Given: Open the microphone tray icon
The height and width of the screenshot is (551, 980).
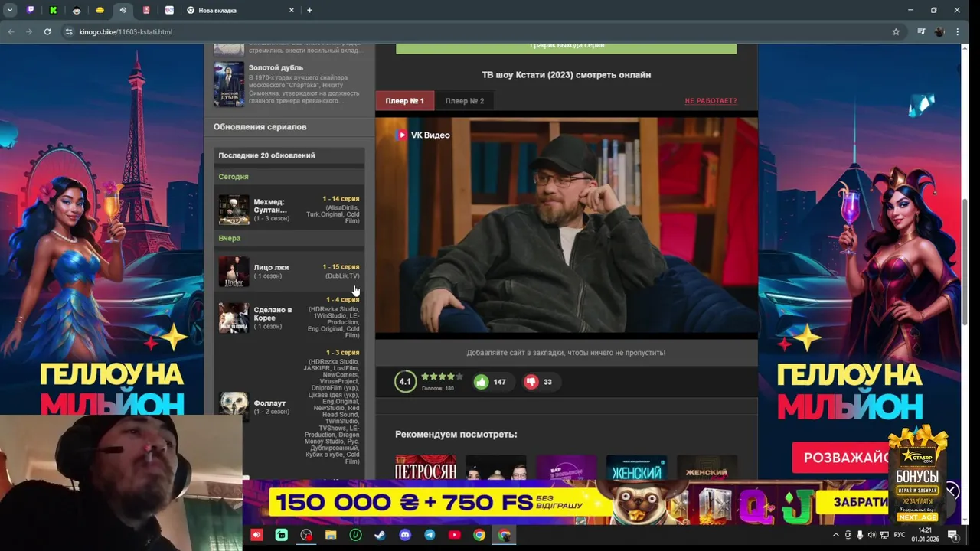Looking at the screenshot, I should (x=860, y=535).
